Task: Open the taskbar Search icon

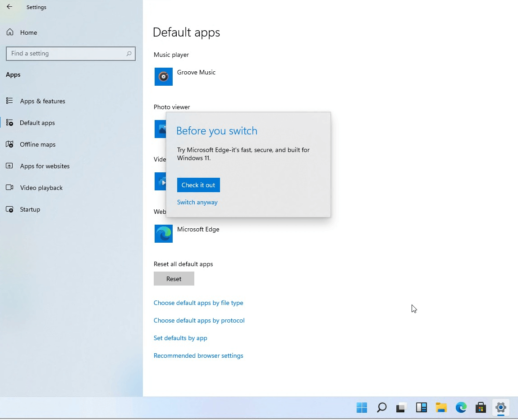Action: (381, 407)
